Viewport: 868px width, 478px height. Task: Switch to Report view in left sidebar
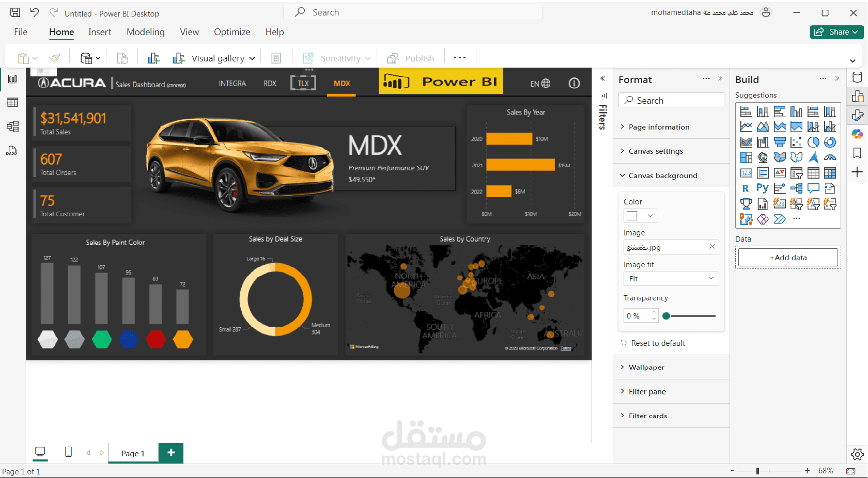coord(12,79)
